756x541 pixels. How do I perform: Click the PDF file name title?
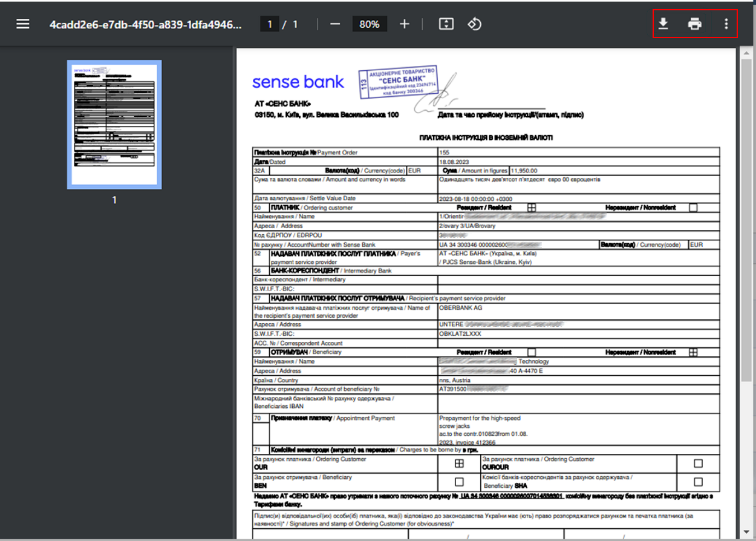point(145,24)
